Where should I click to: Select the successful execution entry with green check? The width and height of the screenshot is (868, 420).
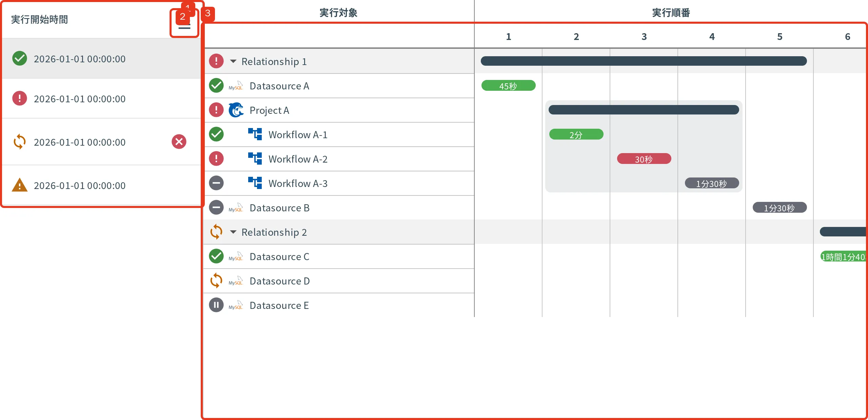(x=101, y=59)
